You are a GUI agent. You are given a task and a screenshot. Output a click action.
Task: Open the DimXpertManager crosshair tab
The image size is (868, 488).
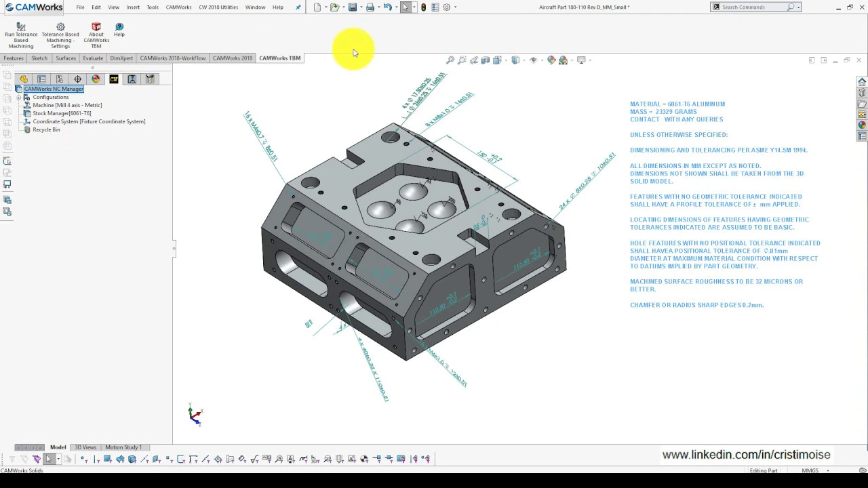pyautogui.click(x=78, y=79)
